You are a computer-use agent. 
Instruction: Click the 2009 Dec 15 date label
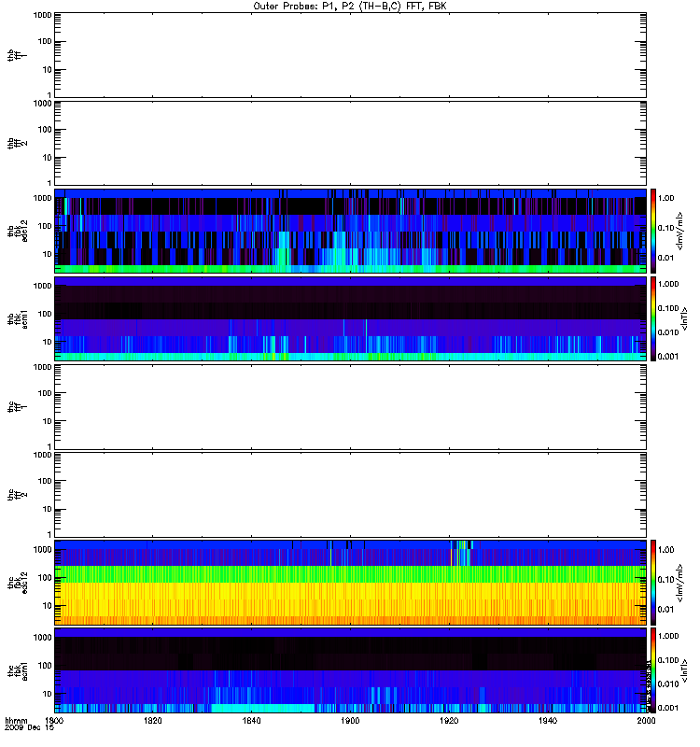point(30,728)
